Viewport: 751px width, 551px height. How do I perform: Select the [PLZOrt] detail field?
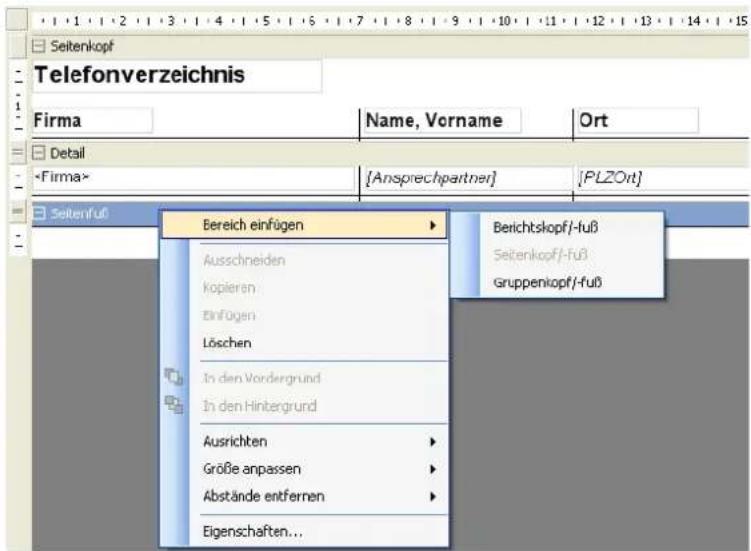tap(662, 178)
